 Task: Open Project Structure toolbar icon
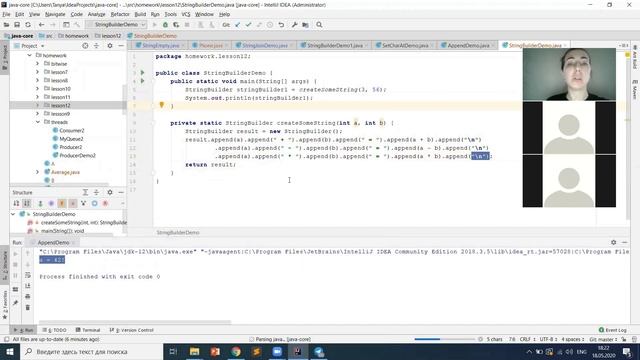305,25
